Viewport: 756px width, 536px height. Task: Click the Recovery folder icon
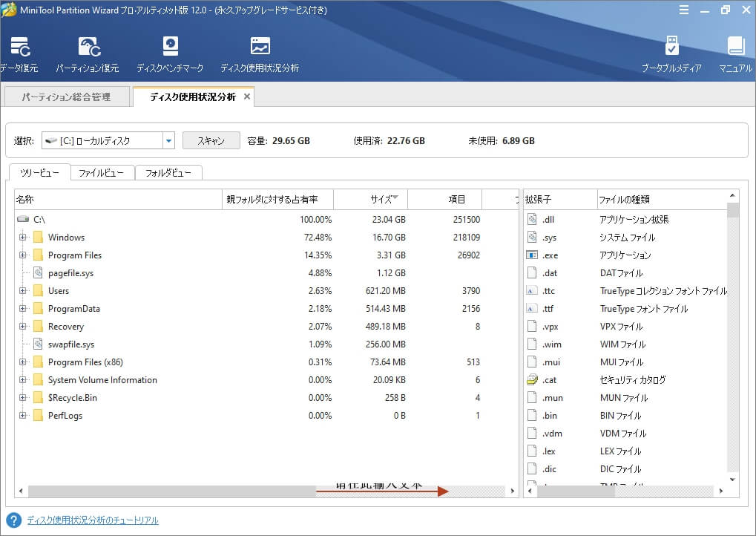pos(38,326)
